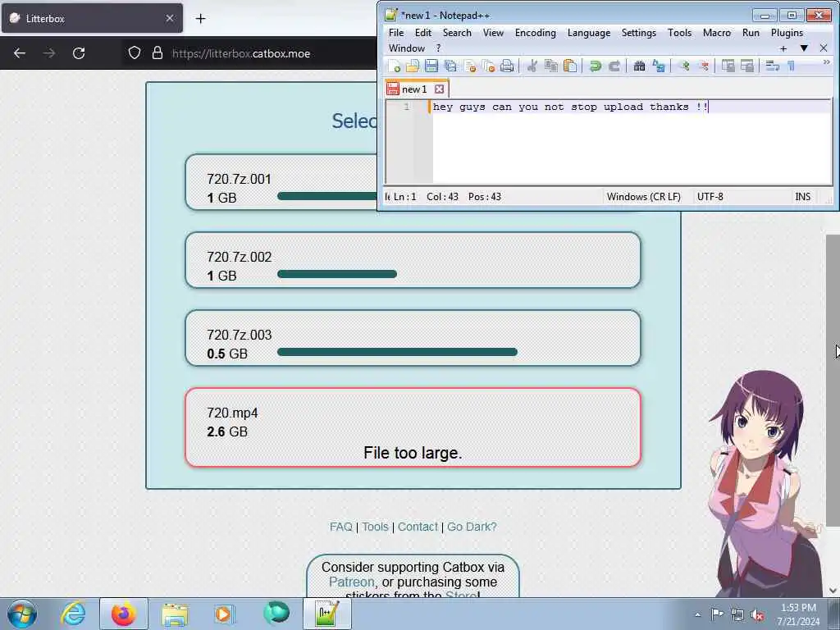Open the Tools menu in Notepad++

coord(679,33)
